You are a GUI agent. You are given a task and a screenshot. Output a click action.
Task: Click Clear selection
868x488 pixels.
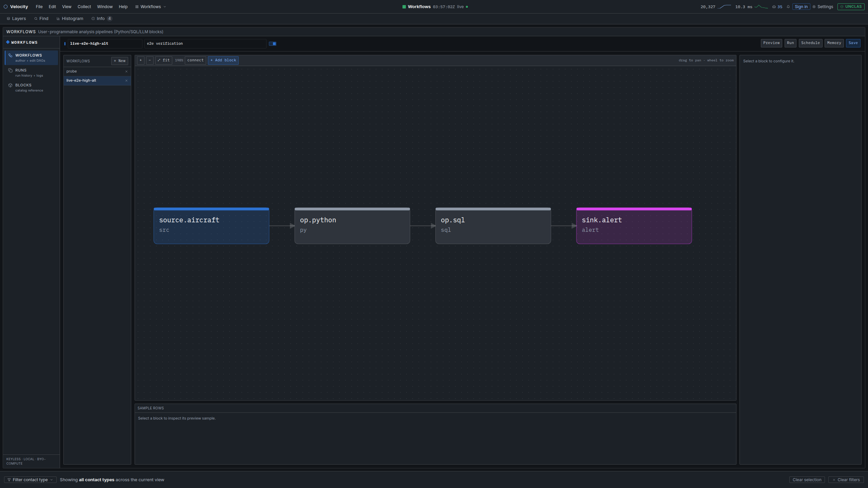click(807, 480)
